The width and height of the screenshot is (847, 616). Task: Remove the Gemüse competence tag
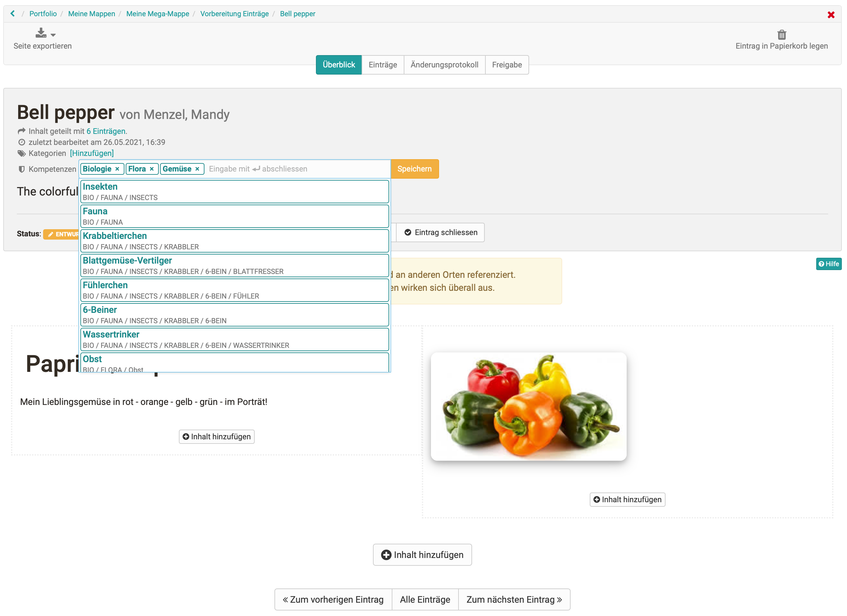(x=197, y=169)
